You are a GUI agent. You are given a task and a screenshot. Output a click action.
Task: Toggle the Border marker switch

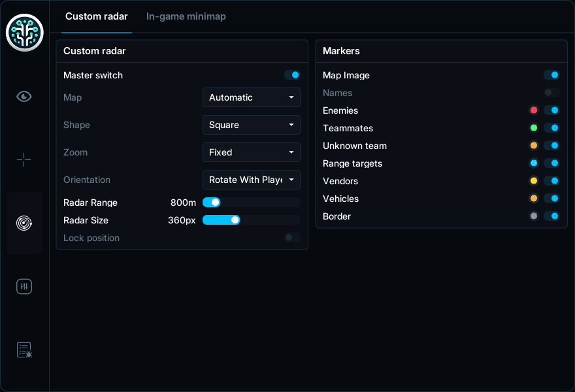[x=551, y=216]
